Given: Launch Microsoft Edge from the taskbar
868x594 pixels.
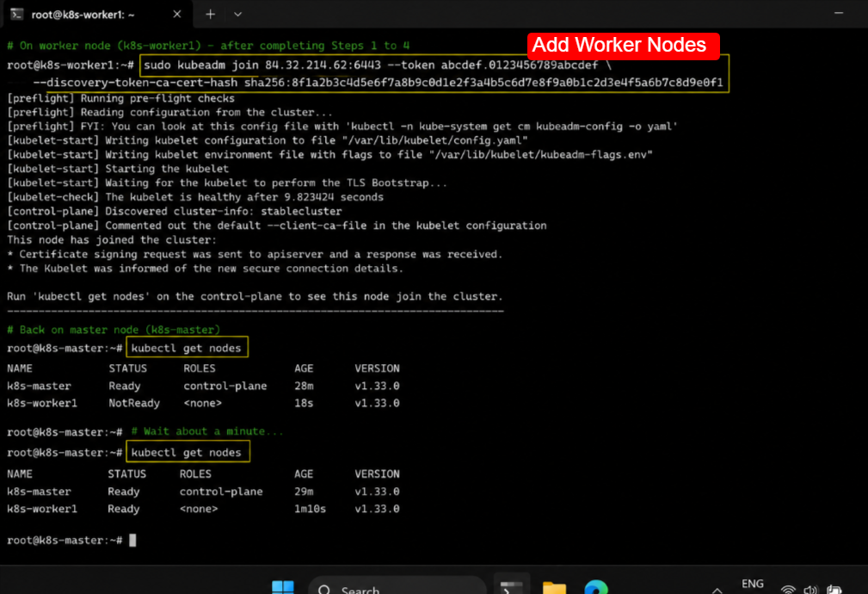Looking at the screenshot, I should click(596, 587).
